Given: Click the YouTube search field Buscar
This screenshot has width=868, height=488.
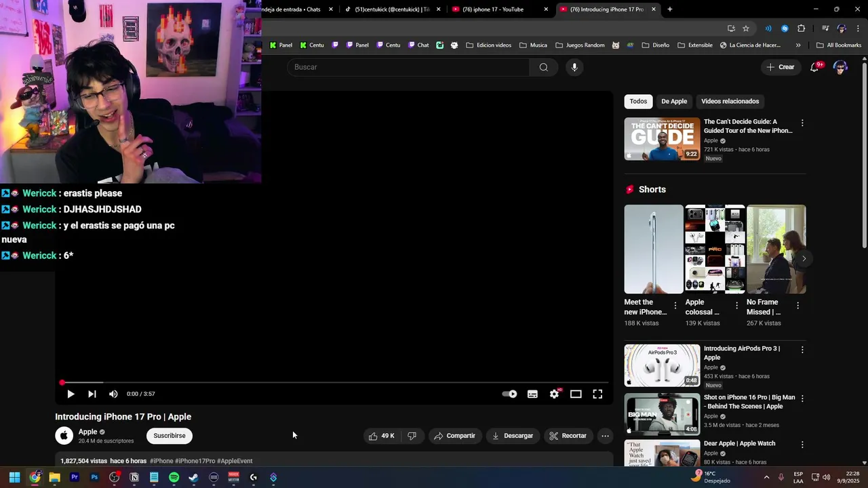Looking at the screenshot, I should tap(408, 67).
